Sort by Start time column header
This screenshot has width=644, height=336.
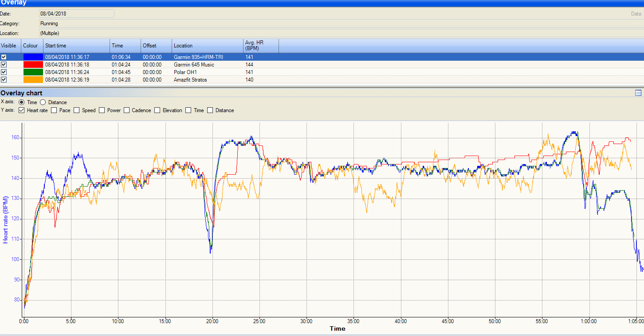point(76,46)
